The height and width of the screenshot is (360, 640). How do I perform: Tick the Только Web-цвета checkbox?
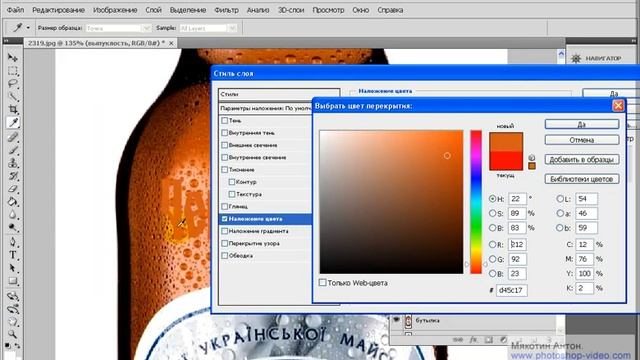322,282
